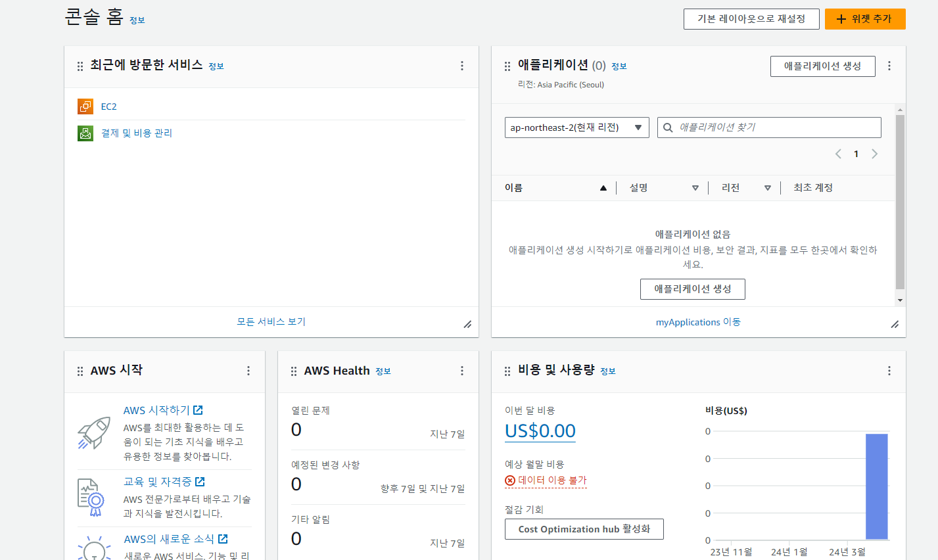Click the 애플리케이션 없음 heading text

point(693,234)
